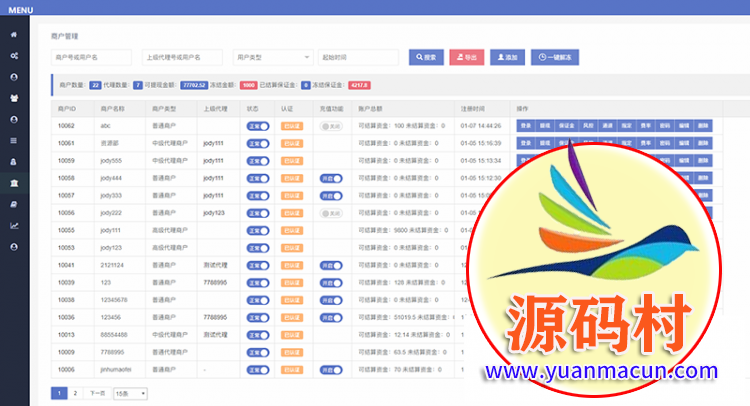Image resolution: width=750 pixels, height=406 pixels.
Task: Enable recharge switch for jody222
Action: click(331, 213)
